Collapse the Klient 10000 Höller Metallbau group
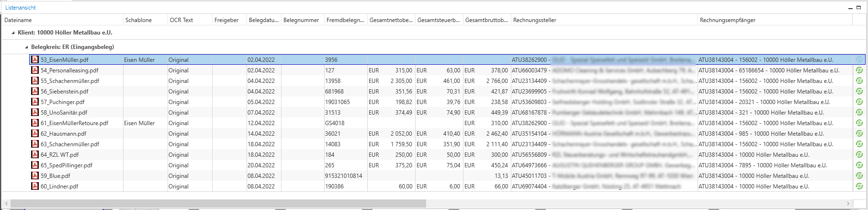Image resolution: width=868 pixels, height=210 pixels. point(13,33)
